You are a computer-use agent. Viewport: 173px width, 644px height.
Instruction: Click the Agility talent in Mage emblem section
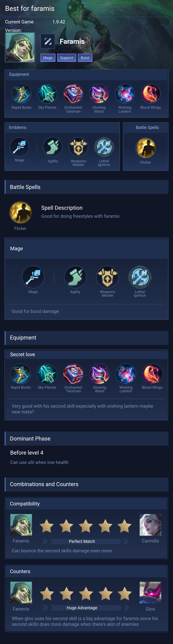(x=75, y=277)
